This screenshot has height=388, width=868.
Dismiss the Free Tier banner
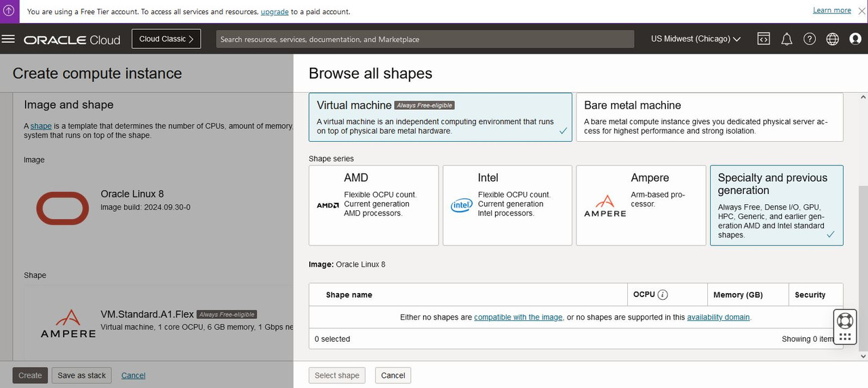tap(861, 11)
